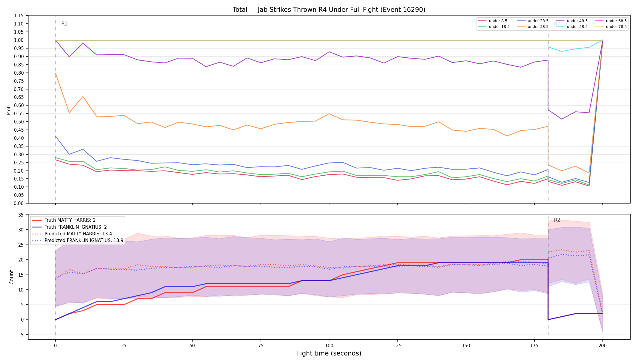Click the 0.50 tick on Prob axis
This screenshot has width=637, height=364.
pyautogui.click(x=19, y=122)
